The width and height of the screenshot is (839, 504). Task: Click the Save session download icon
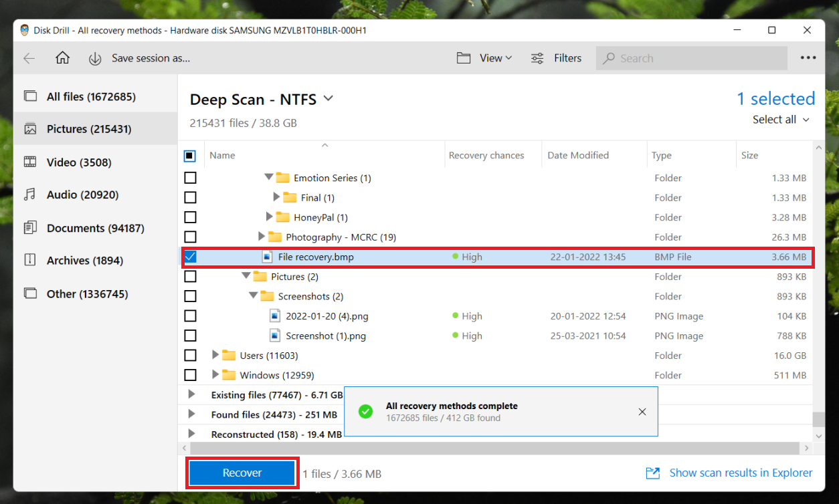point(95,58)
